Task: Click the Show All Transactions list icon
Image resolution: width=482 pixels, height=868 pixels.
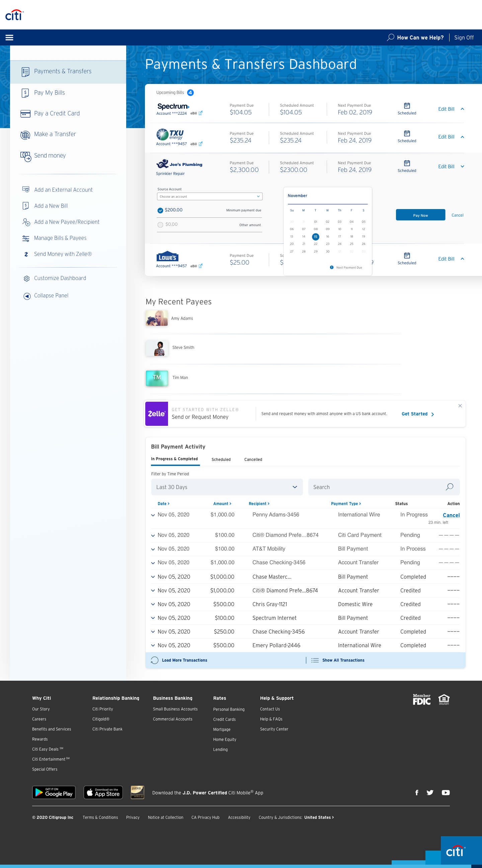Action: 315,660
